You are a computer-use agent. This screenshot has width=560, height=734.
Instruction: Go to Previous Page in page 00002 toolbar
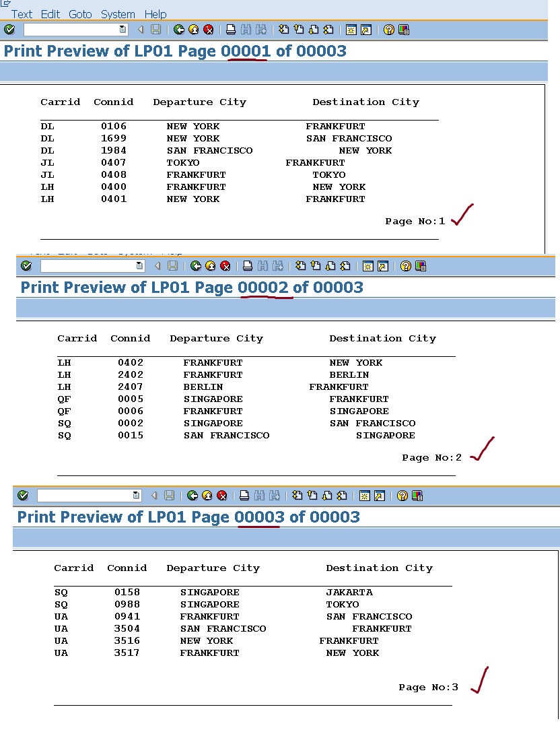point(315,267)
